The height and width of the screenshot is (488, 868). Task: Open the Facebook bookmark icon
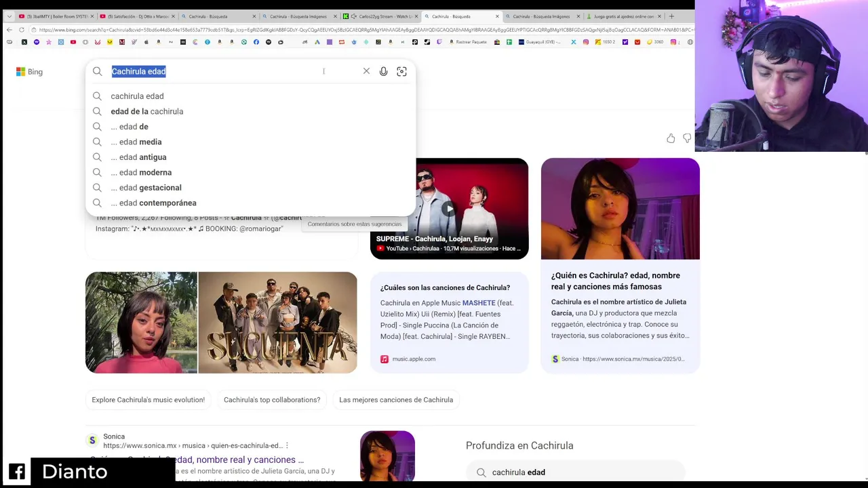[256, 42]
